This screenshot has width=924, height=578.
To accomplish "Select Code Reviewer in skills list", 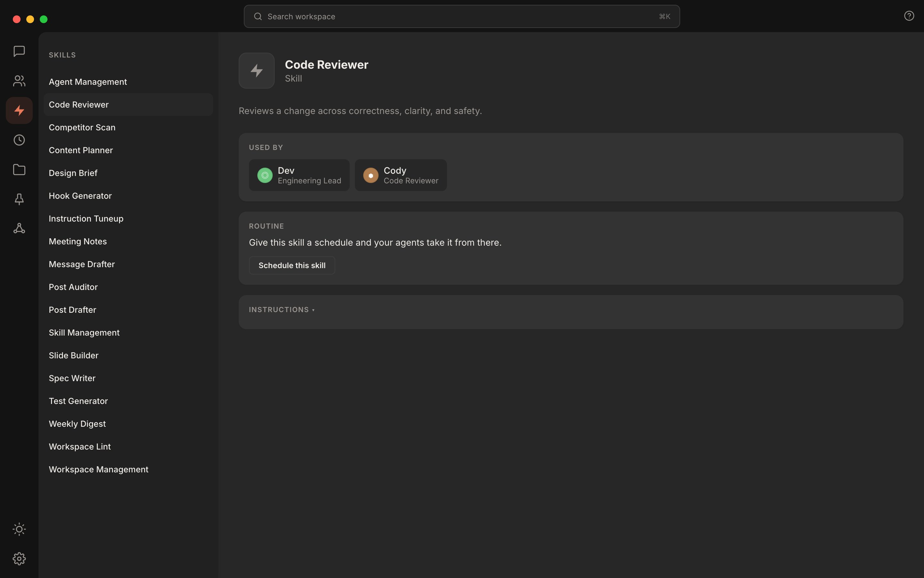I will tap(128, 104).
